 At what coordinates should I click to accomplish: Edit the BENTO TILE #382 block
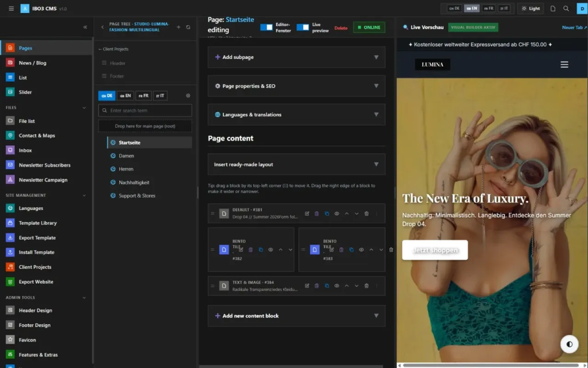coord(241,250)
